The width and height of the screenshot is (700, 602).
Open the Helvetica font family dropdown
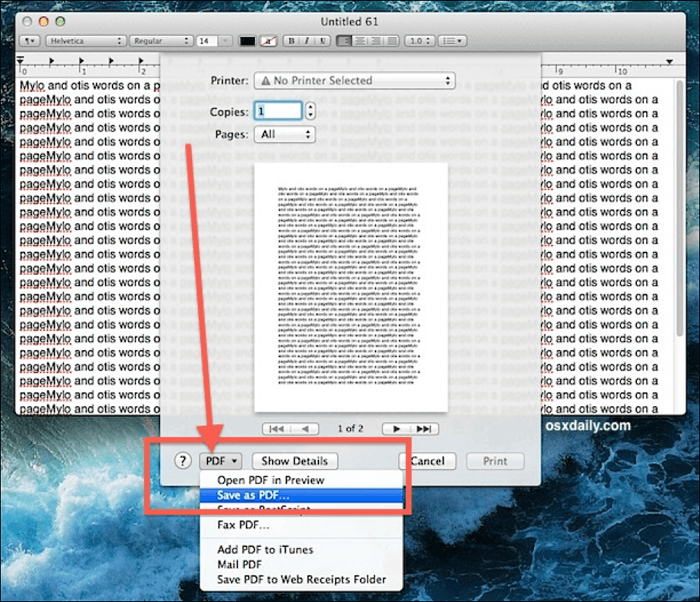85,41
